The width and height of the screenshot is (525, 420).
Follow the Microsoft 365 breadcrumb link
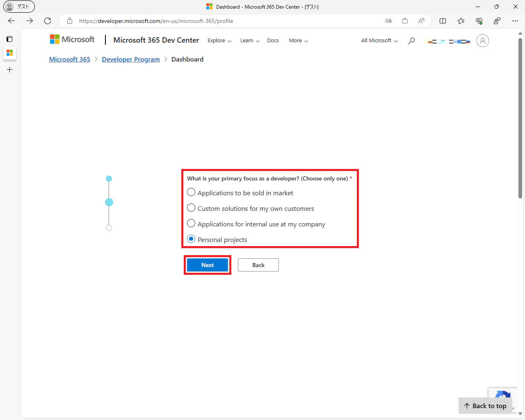click(70, 59)
